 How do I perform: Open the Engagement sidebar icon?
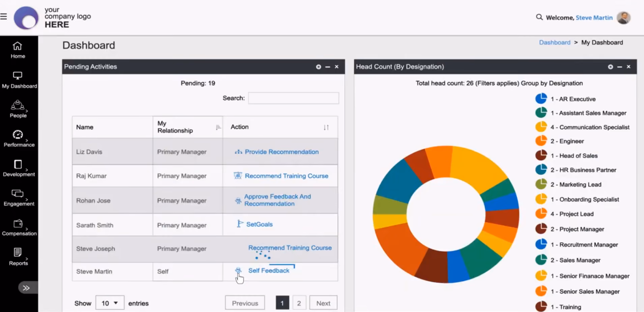tap(18, 193)
